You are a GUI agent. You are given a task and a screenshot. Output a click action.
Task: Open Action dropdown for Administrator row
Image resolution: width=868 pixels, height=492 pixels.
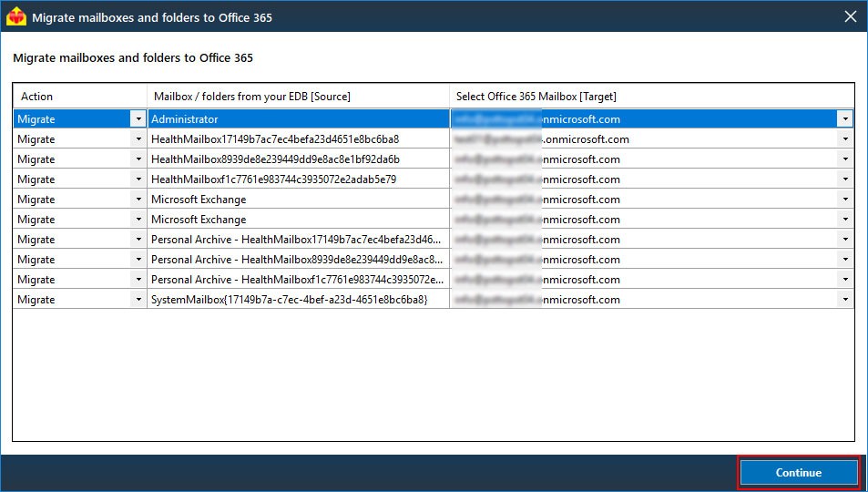coord(138,119)
